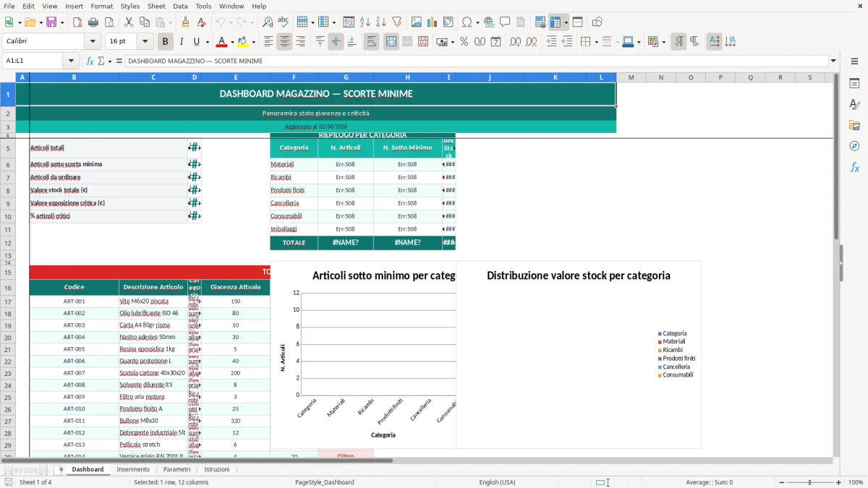The width and height of the screenshot is (868, 488).
Task: Open Find and Replace
Action: tap(268, 22)
